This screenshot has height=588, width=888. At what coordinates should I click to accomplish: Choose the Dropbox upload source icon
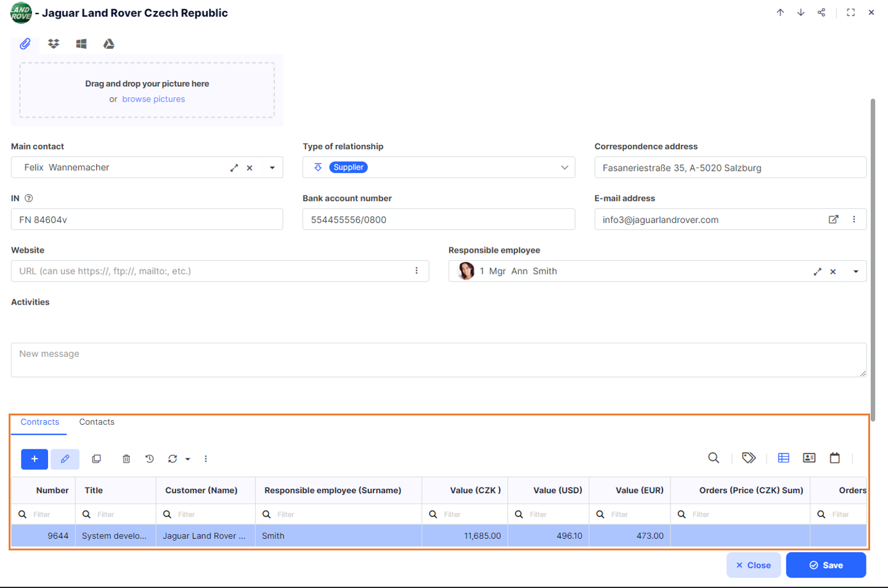point(54,44)
